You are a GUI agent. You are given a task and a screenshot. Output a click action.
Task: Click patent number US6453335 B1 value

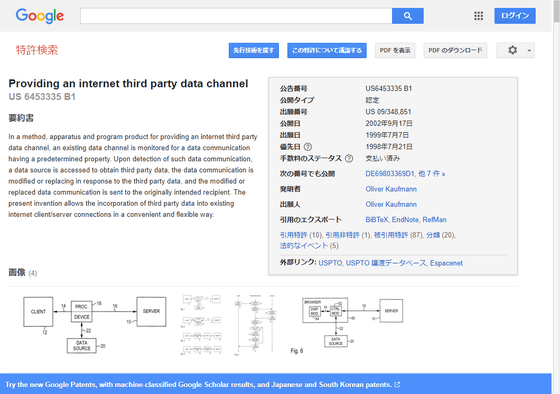coord(389,89)
